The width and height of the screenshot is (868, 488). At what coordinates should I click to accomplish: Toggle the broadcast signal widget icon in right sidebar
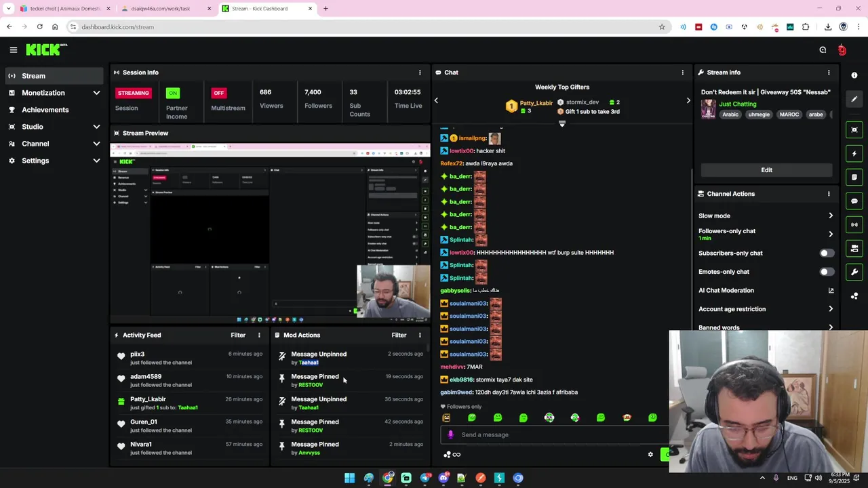(x=854, y=224)
